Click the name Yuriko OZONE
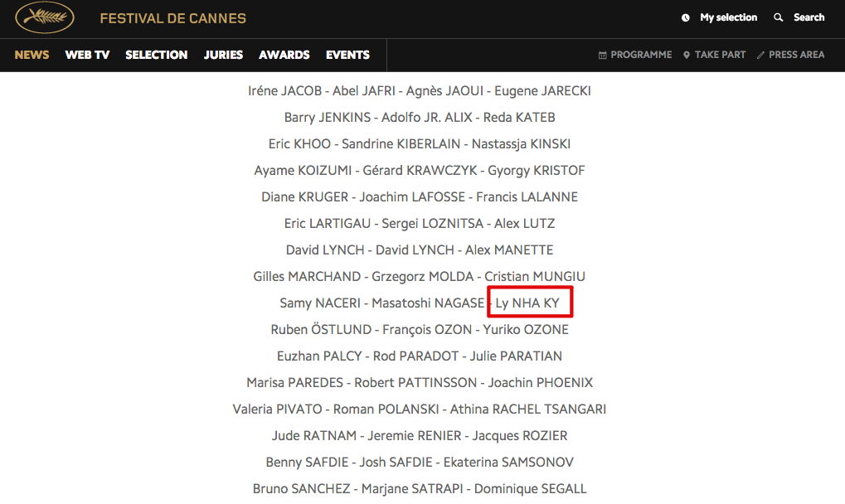Image resolution: width=845 pixels, height=504 pixels. [x=526, y=330]
